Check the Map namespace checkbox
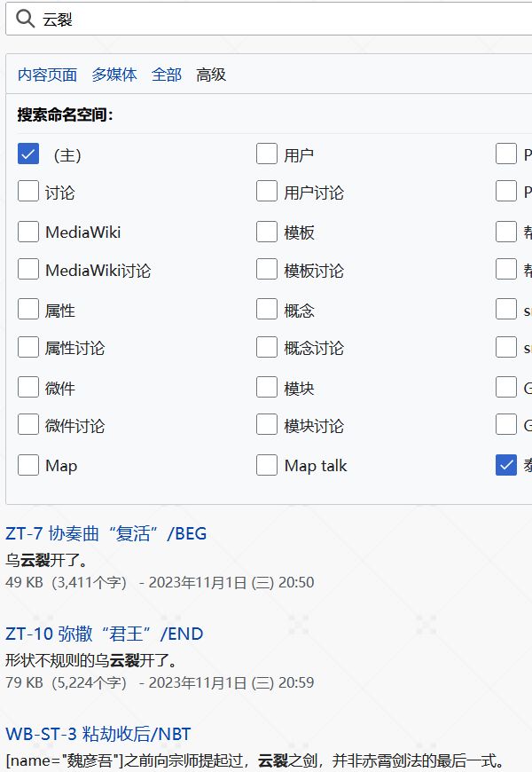 (x=27, y=464)
